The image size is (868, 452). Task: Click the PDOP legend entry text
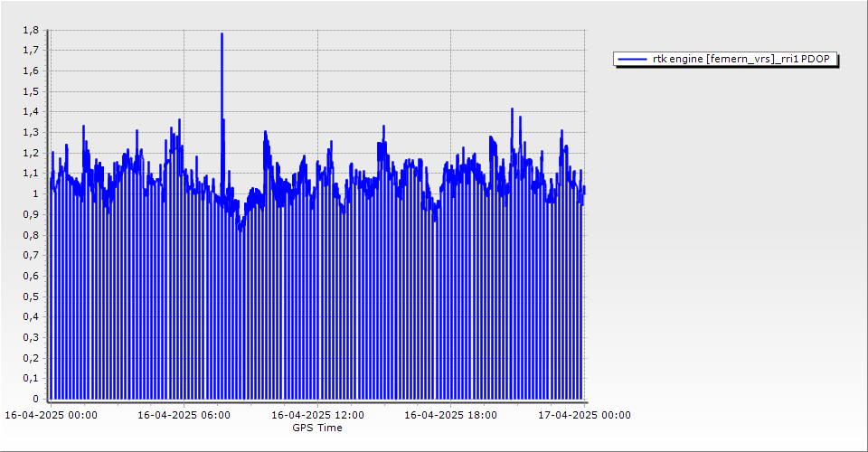point(745,60)
